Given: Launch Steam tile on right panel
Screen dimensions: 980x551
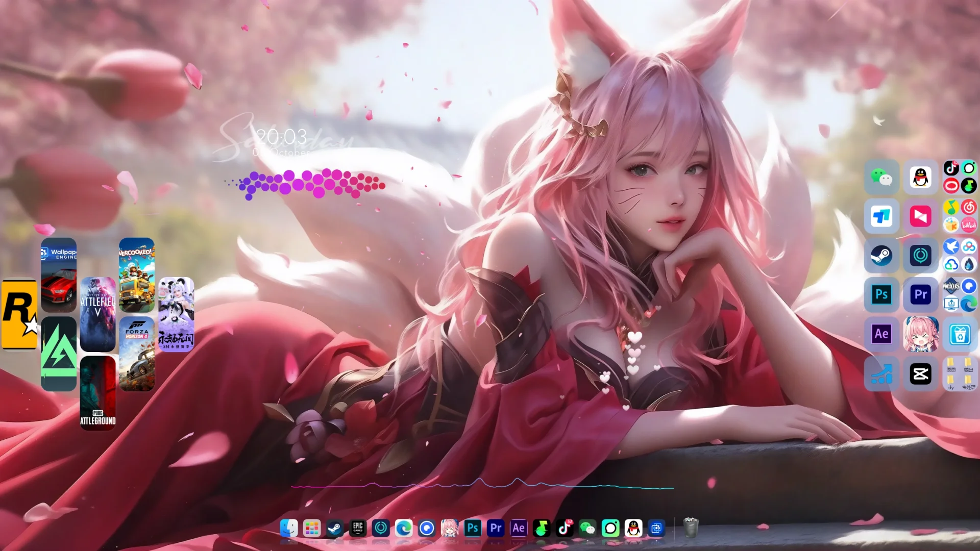Looking at the screenshot, I should (881, 256).
